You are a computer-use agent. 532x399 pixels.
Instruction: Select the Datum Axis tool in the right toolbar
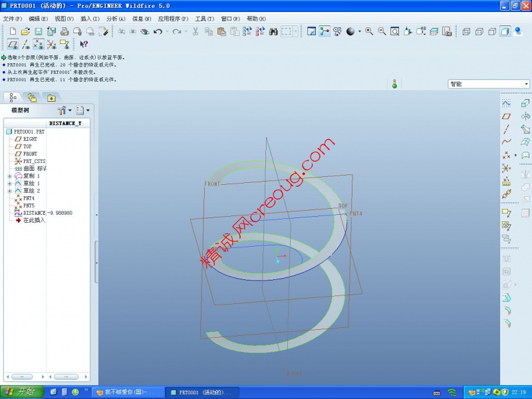click(x=506, y=129)
